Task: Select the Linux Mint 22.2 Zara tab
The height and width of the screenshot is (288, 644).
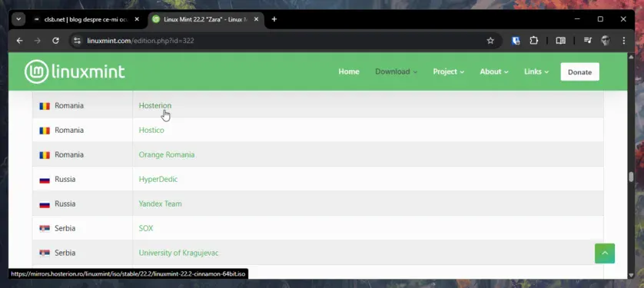Action: tap(206, 19)
